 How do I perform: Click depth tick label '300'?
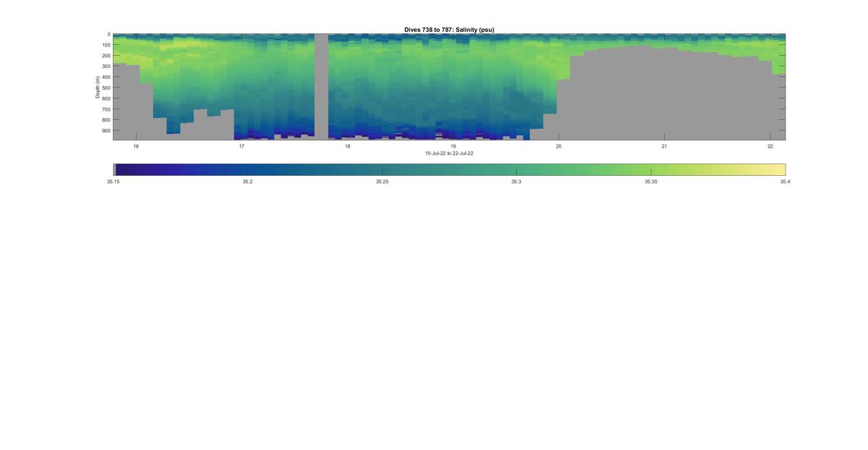106,67
